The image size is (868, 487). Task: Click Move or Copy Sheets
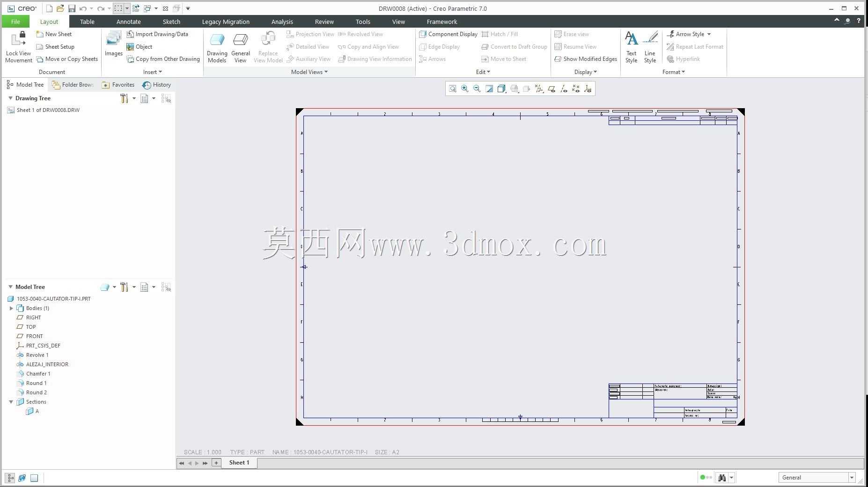click(x=67, y=59)
